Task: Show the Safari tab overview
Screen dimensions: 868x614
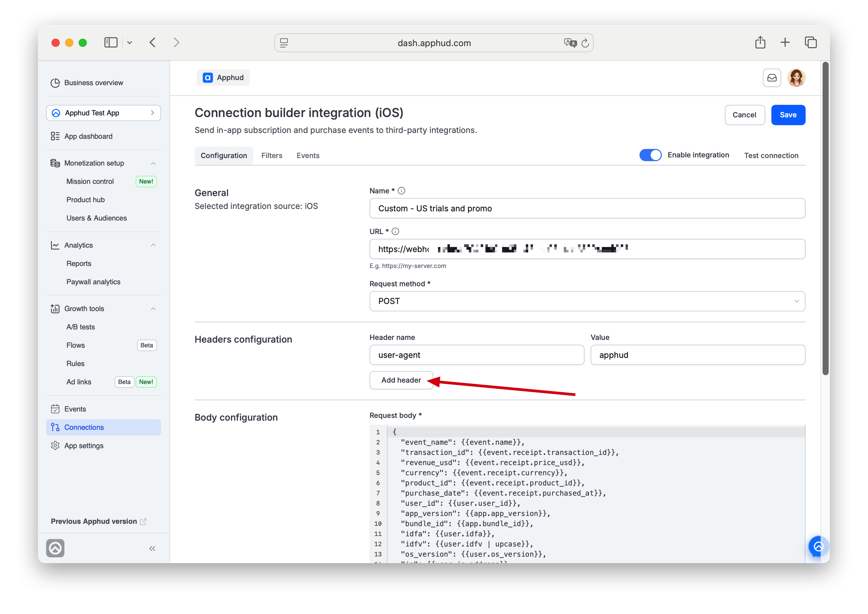Action: click(811, 42)
